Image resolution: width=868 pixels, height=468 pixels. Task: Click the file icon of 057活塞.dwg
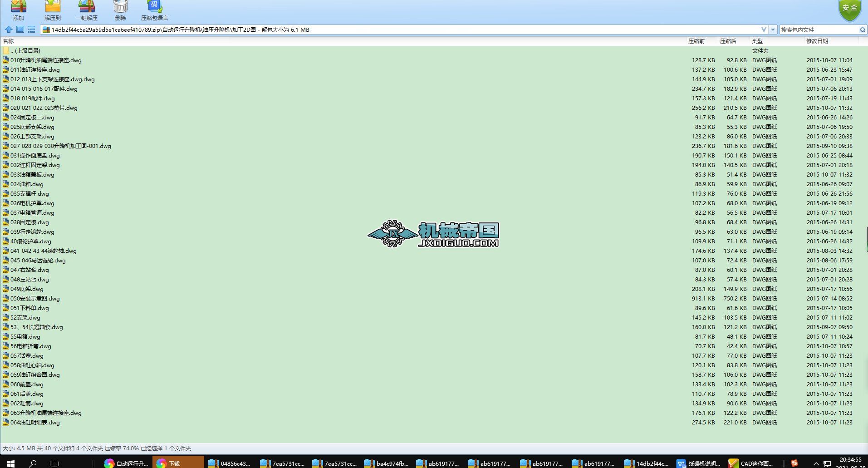click(x=6, y=355)
